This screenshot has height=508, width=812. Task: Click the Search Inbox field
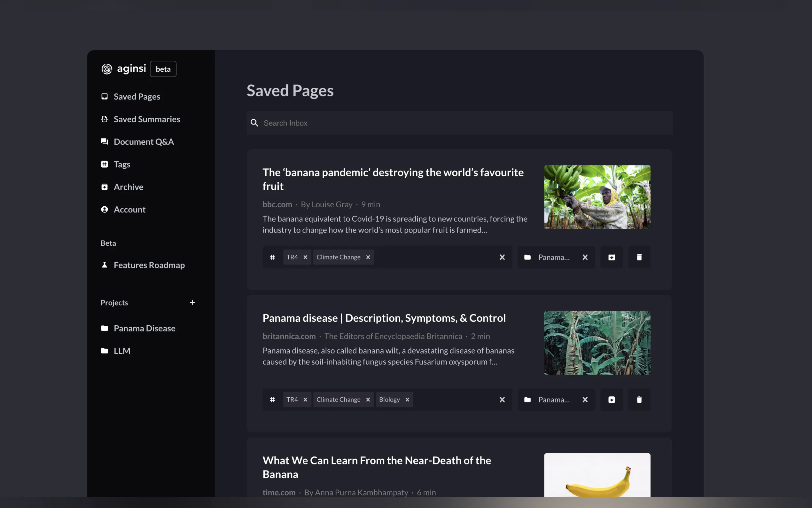pyautogui.click(x=463, y=123)
